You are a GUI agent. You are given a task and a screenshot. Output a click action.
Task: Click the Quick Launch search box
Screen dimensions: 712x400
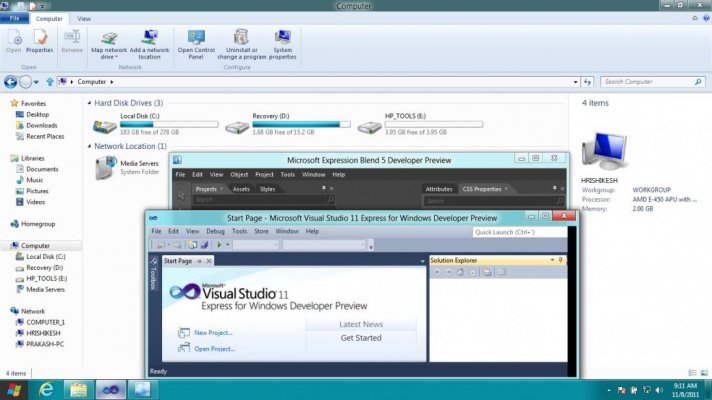pos(519,232)
